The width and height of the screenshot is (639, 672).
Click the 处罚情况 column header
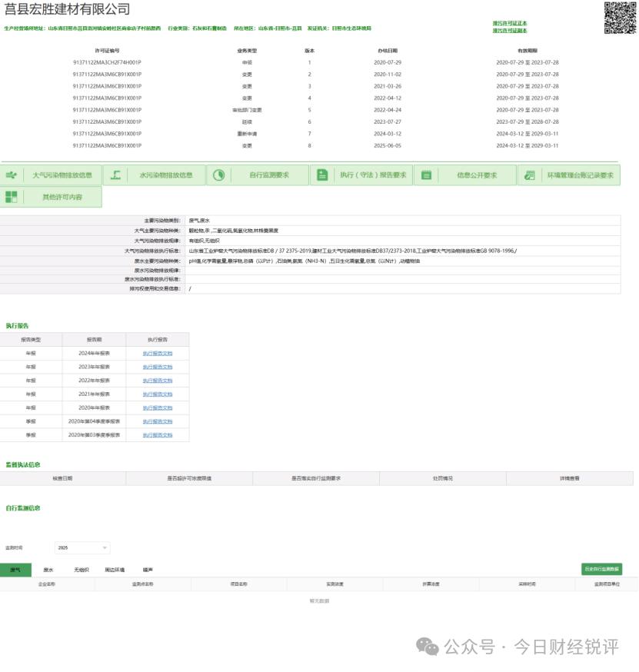pos(443,478)
